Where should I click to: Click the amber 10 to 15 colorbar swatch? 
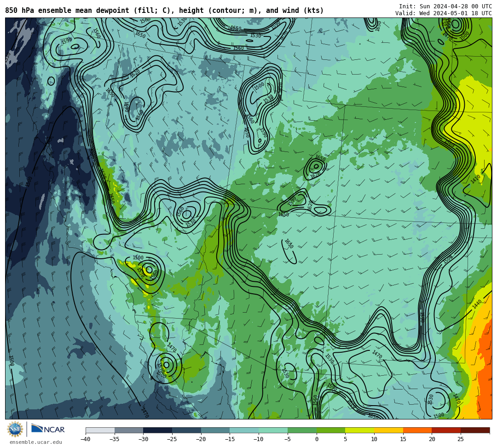(388, 430)
